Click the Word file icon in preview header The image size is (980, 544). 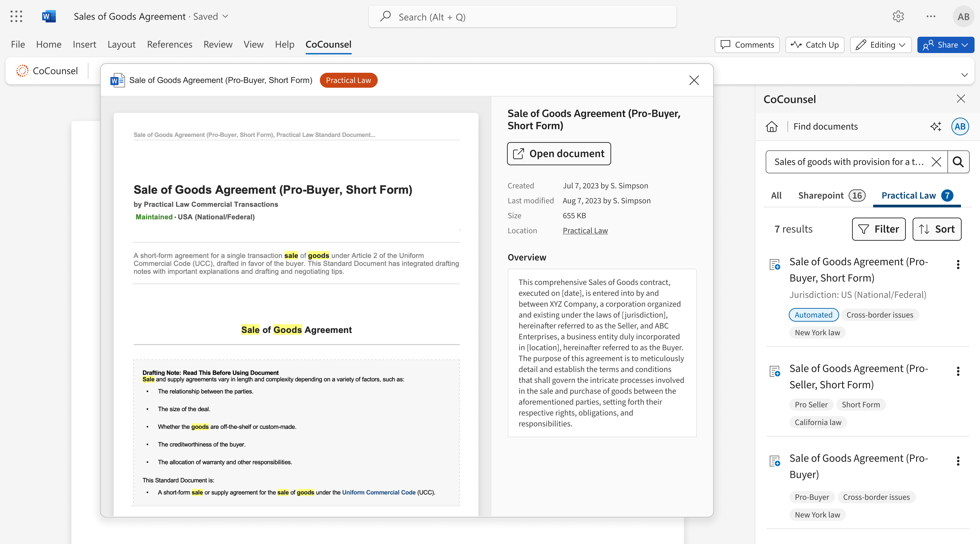(118, 80)
